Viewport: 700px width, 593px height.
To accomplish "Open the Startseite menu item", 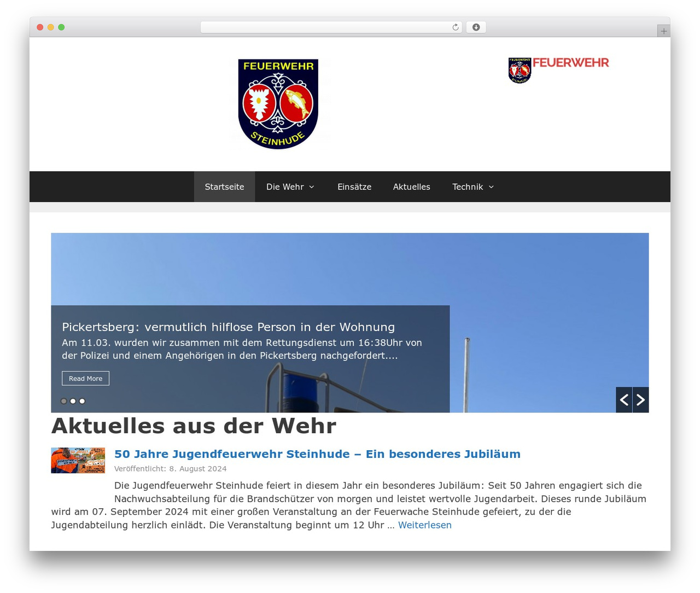I will coord(224,187).
